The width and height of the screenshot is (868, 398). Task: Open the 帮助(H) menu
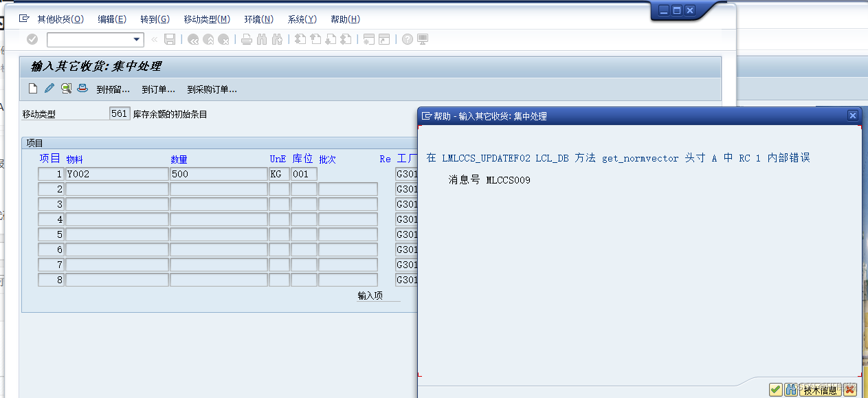[x=346, y=19]
